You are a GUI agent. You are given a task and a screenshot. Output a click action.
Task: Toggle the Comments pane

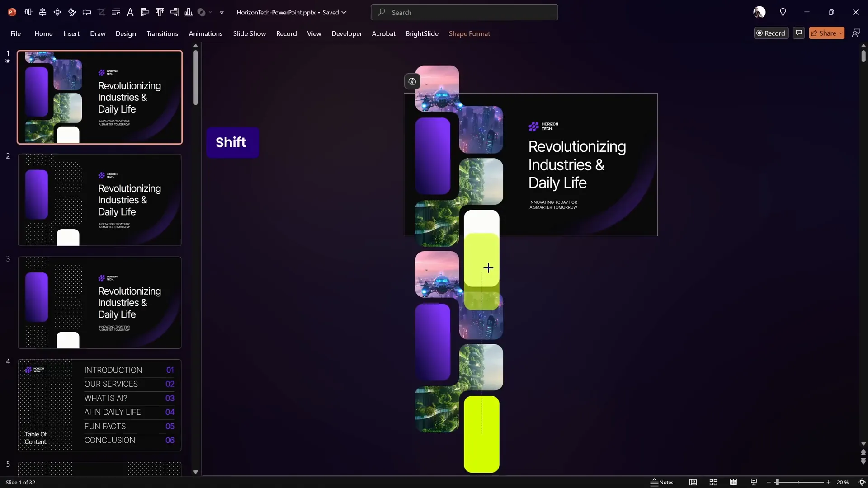[798, 33]
